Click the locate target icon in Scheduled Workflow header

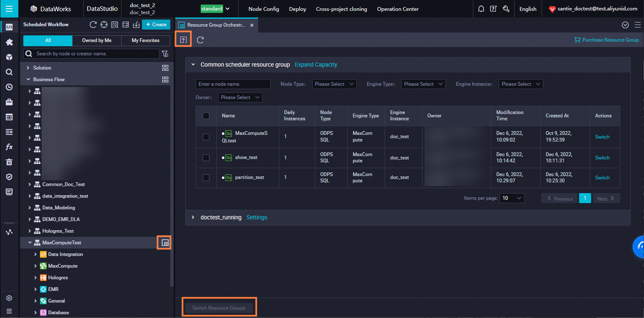(x=104, y=25)
